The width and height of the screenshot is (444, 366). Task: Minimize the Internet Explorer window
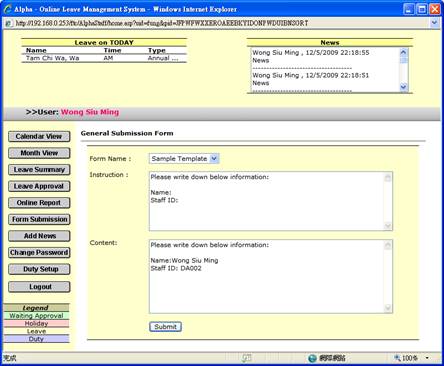(x=409, y=9)
